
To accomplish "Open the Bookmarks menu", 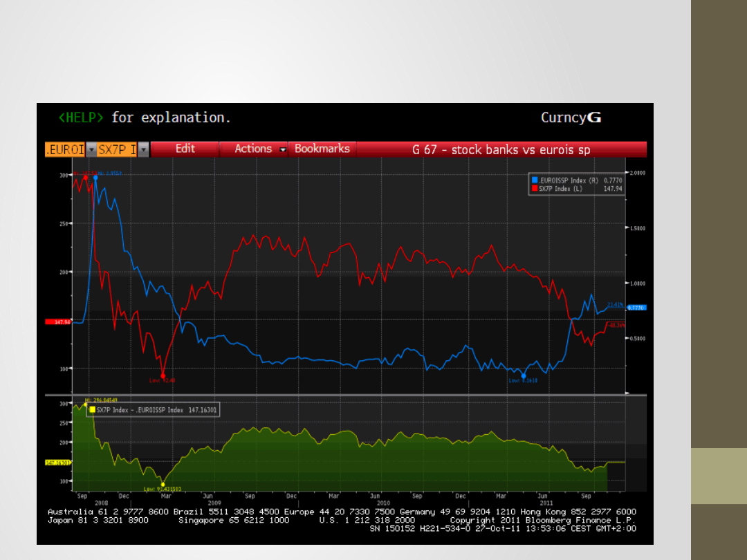I will [322, 149].
